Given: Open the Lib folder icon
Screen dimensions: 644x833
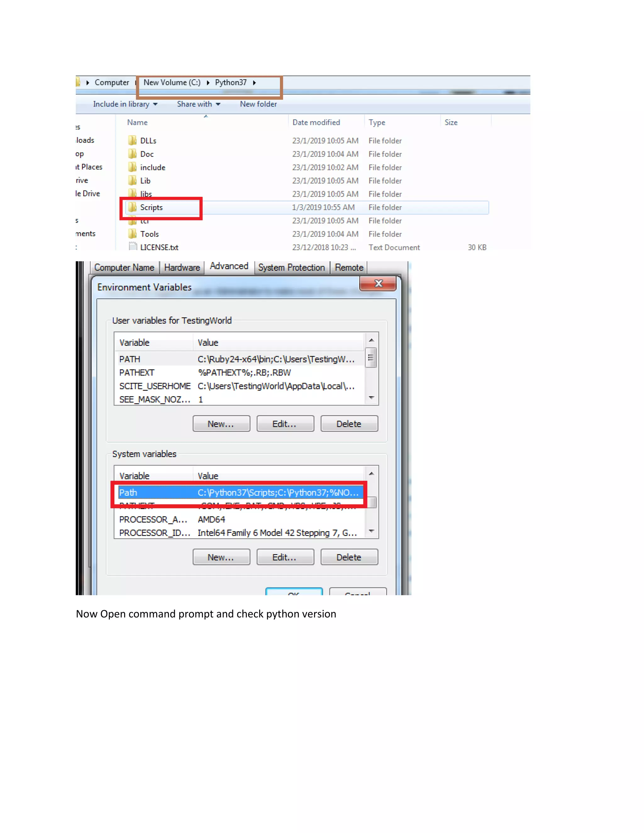Looking at the screenshot, I should [x=132, y=180].
